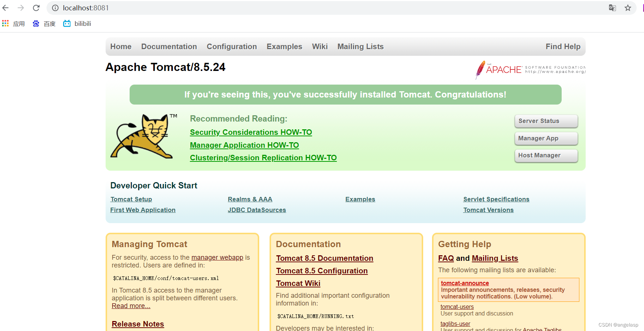
Task: Open Documentation in the nav bar
Action: click(169, 47)
